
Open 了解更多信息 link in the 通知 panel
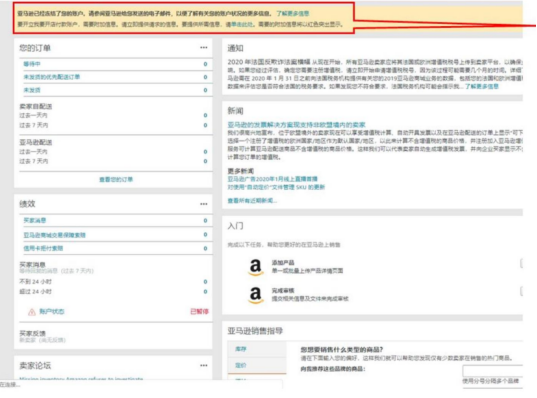click(482, 86)
